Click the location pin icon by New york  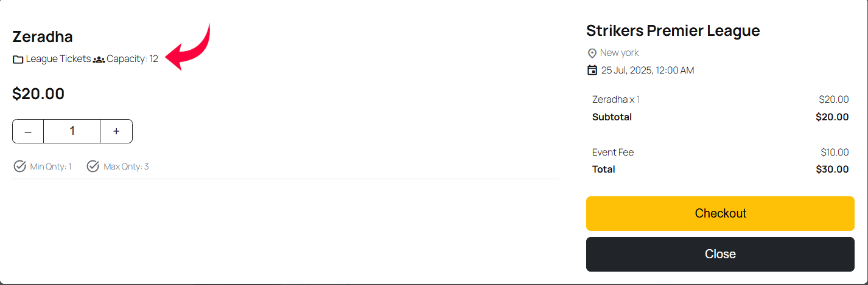tap(592, 53)
